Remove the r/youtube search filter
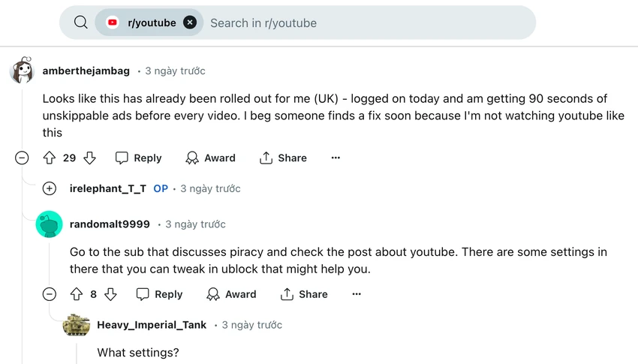Viewport: 638px width, 364px height. 190,23
